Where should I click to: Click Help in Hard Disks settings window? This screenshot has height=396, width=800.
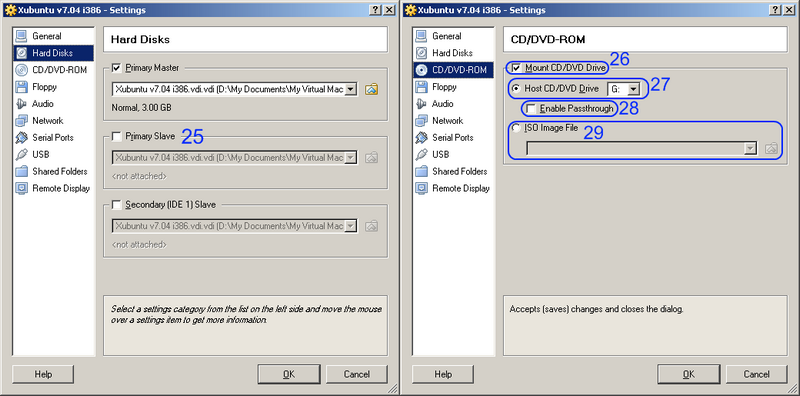click(x=43, y=374)
